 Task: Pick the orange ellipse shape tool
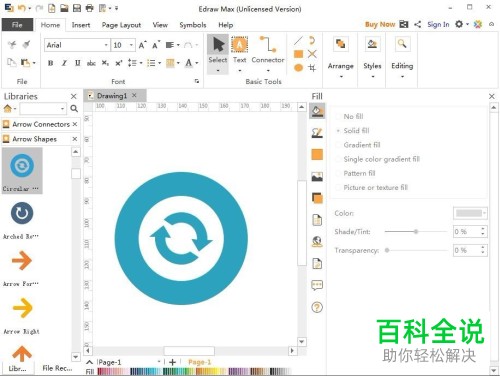(298, 68)
